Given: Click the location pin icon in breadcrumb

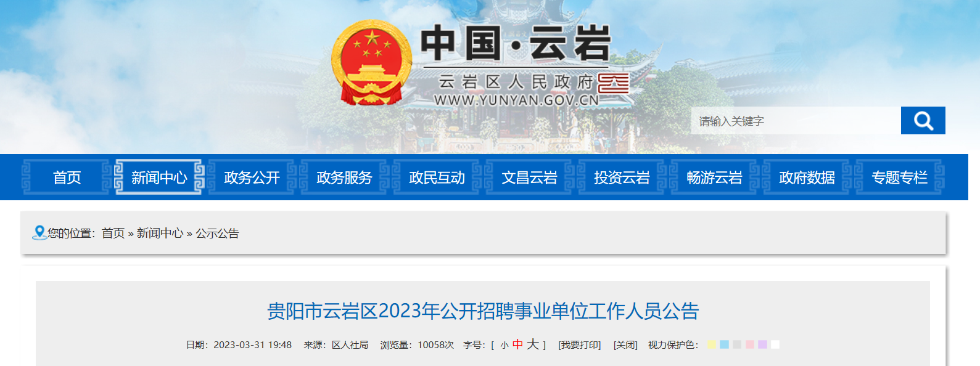Looking at the screenshot, I should [x=39, y=233].
